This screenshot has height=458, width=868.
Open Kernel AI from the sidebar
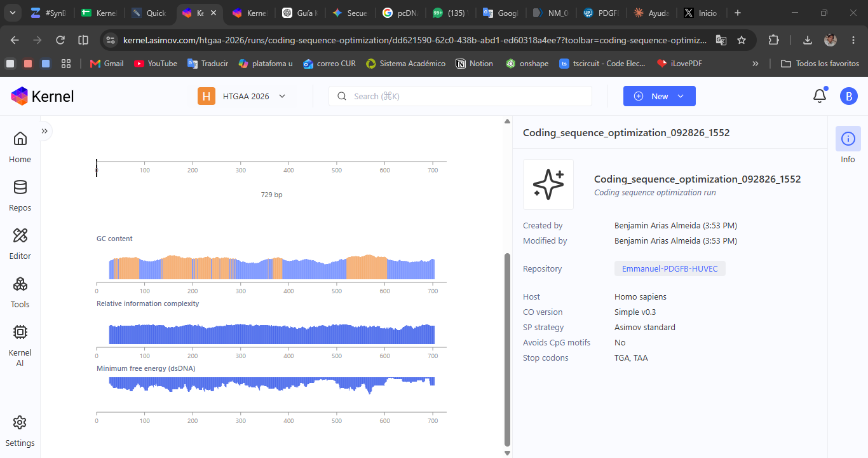pos(20,344)
